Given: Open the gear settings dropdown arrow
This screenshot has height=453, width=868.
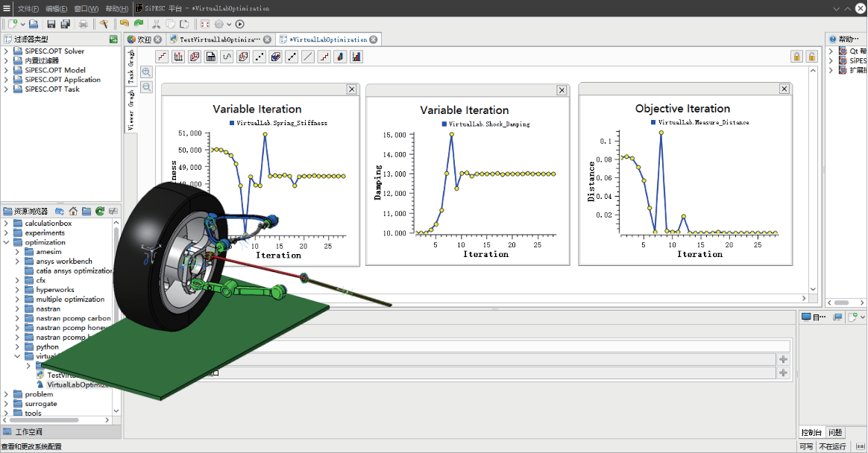Looking at the screenshot, I should (x=229, y=25).
